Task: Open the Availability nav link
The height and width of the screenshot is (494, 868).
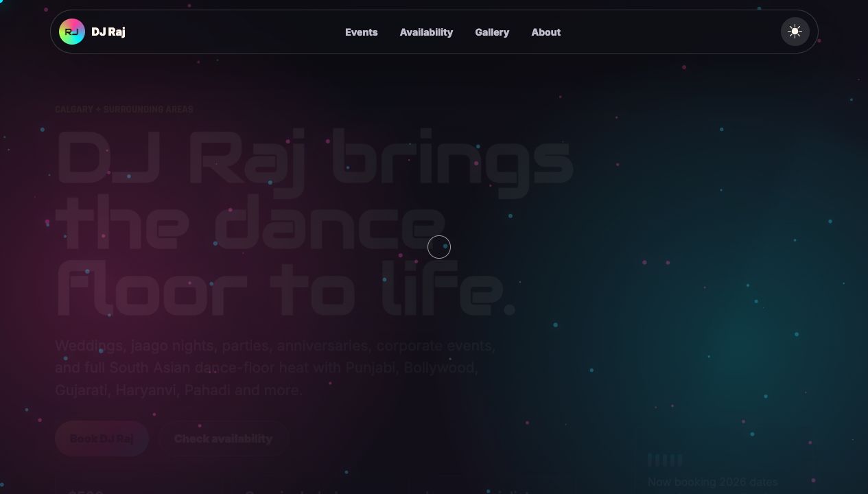Action: pyautogui.click(x=427, y=32)
